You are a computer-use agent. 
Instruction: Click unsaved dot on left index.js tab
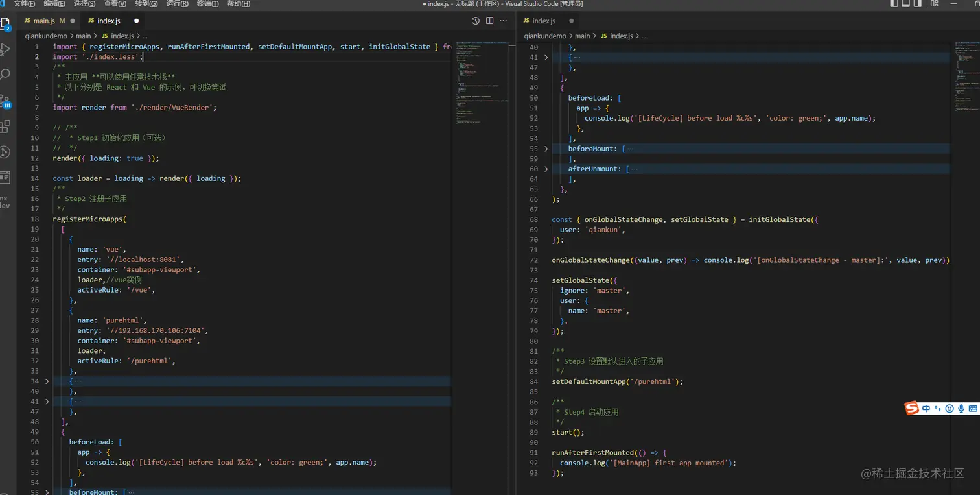pyautogui.click(x=136, y=21)
